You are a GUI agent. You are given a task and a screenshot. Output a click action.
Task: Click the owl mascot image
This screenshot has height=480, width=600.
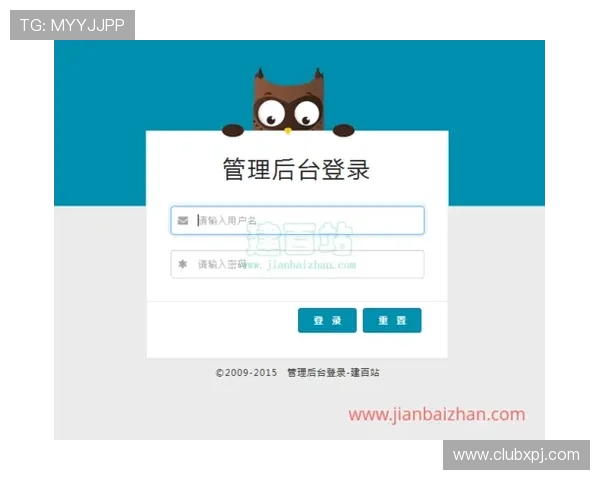pos(288,103)
